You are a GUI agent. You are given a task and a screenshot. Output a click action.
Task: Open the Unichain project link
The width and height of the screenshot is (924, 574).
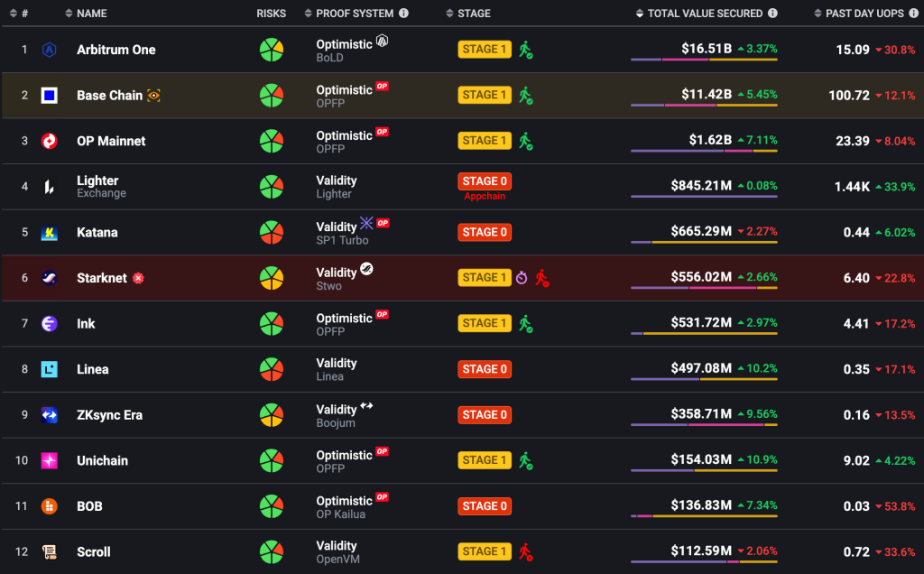[102, 460]
